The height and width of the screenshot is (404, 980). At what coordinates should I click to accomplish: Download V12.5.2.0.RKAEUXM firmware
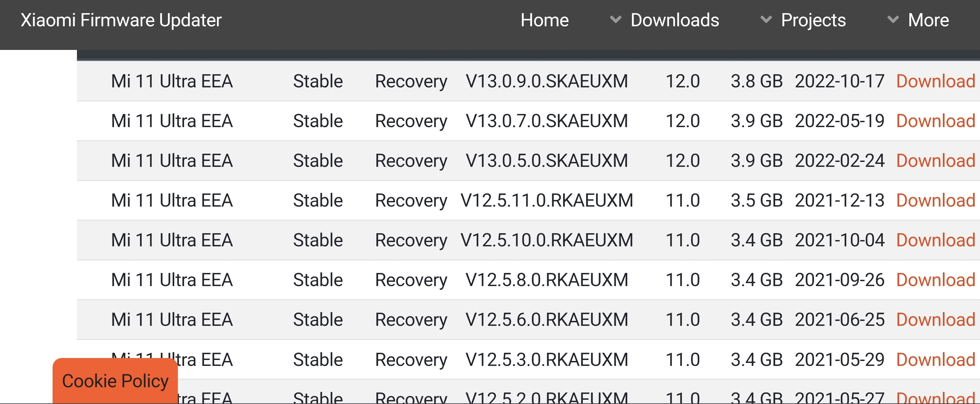point(936,397)
